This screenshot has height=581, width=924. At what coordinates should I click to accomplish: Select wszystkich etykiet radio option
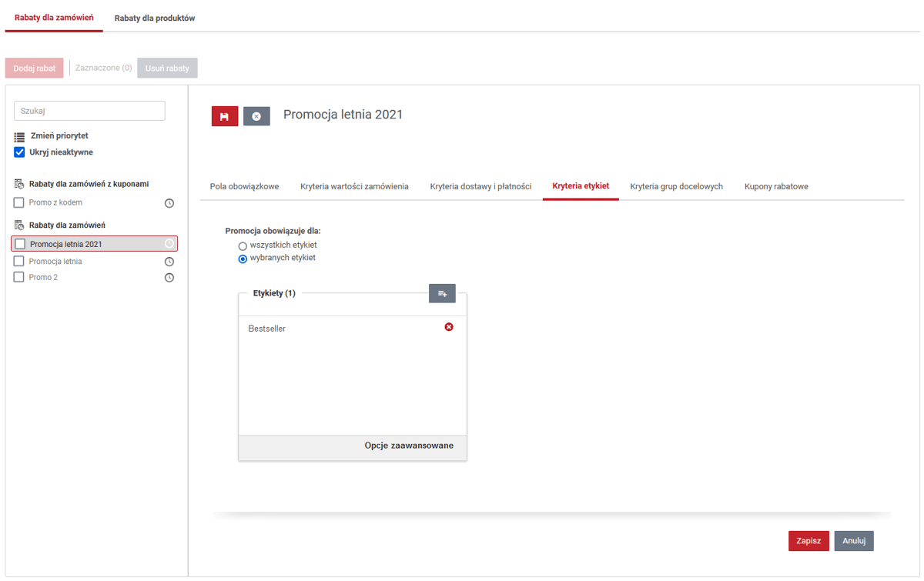243,246
